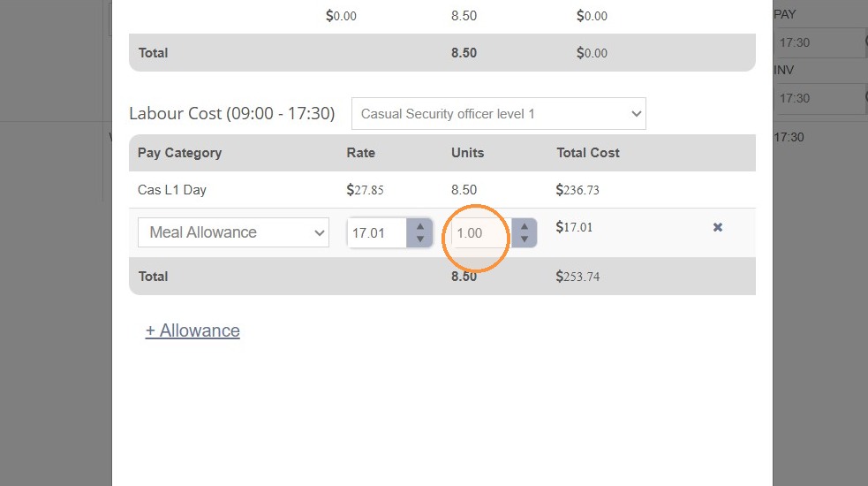
Task: Click the Labour Cost (09:00 - 17:30) heading
Action: 232,114
